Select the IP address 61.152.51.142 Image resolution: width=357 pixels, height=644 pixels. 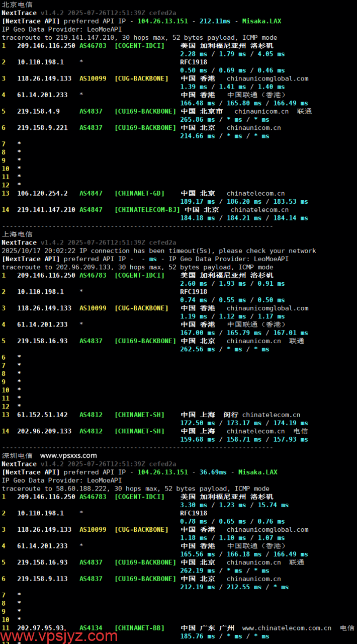[x=42, y=415]
